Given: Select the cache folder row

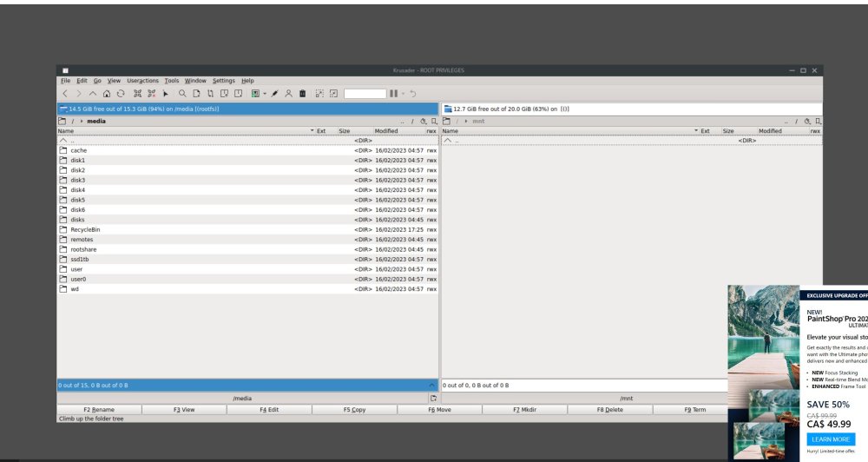Looking at the screenshot, I should click(247, 150).
